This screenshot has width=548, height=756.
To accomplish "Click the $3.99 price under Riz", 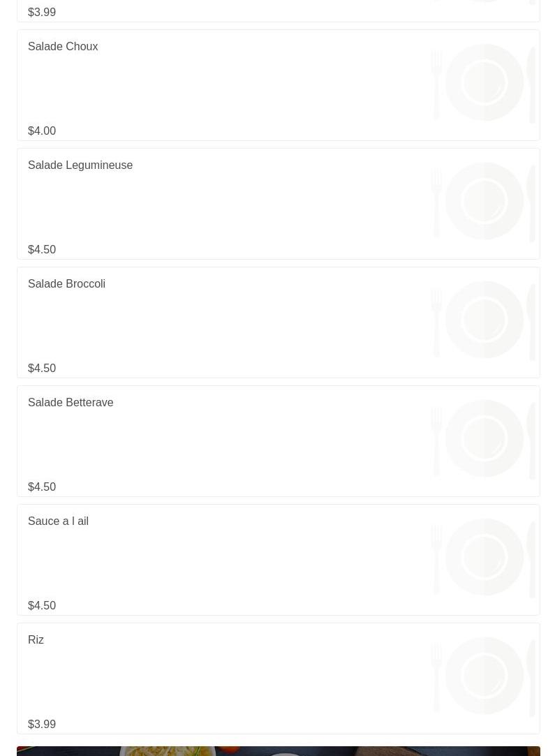I will point(42,725).
